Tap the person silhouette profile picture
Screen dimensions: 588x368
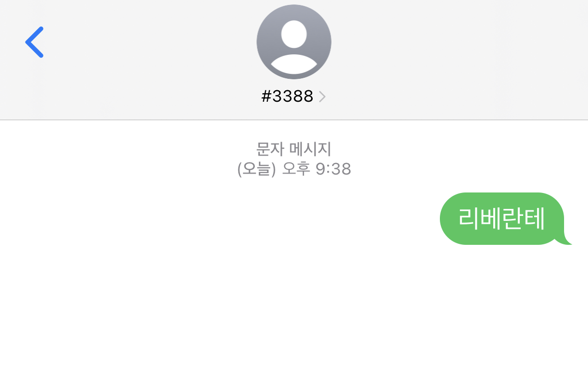pos(294,42)
